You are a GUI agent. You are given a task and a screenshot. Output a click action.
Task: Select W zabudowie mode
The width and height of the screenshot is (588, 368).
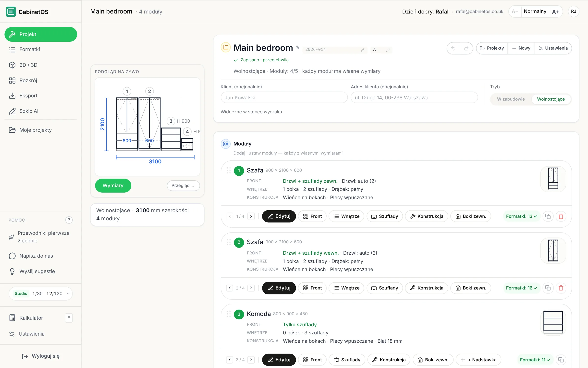coord(511,99)
